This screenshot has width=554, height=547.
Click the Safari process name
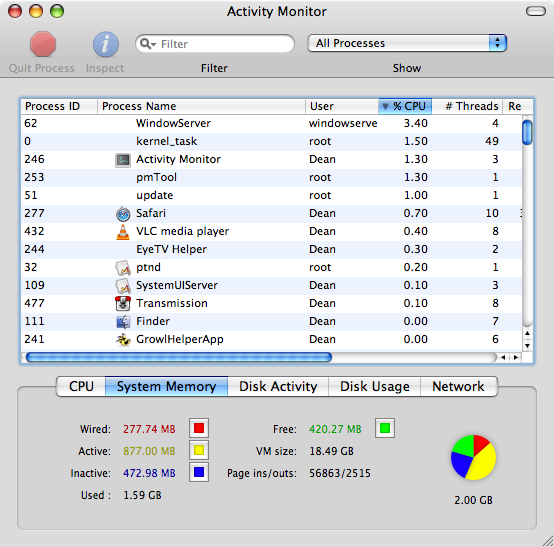pyautogui.click(x=151, y=213)
